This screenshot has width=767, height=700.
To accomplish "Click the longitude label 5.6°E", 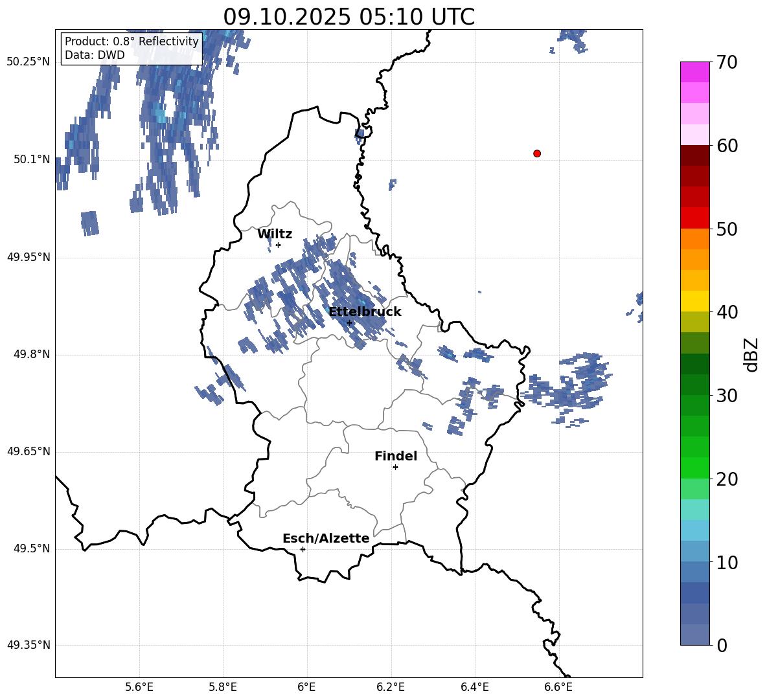I will pyautogui.click(x=139, y=687).
